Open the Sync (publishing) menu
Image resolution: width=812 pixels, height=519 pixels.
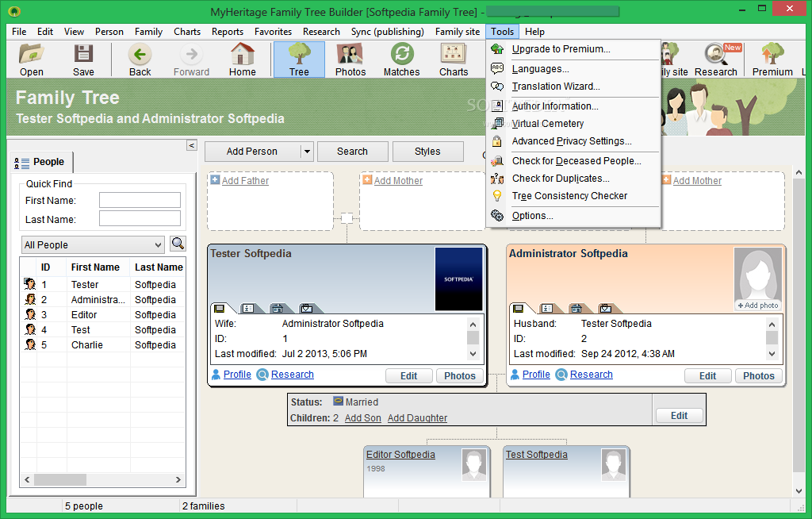[387, 32]
